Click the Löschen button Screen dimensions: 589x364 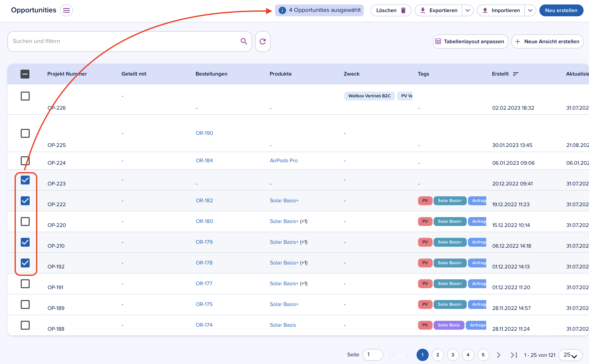[391, 10]
